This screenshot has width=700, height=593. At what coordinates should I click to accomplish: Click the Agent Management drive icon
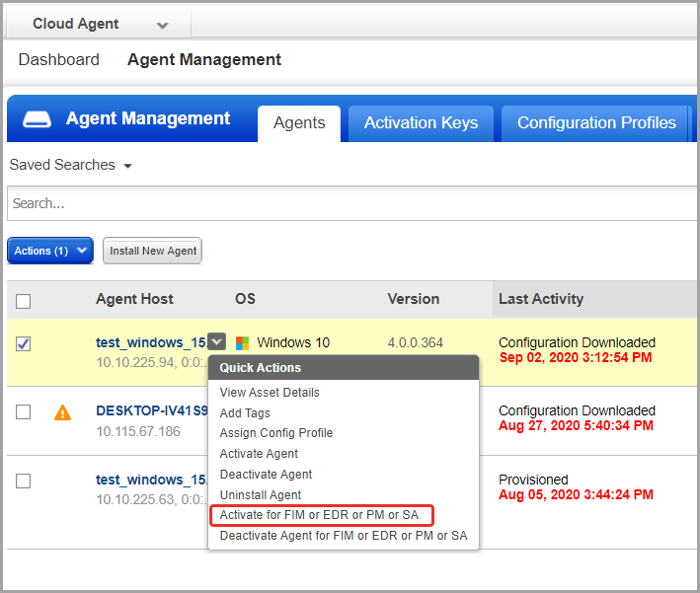[x=38, y=119]
